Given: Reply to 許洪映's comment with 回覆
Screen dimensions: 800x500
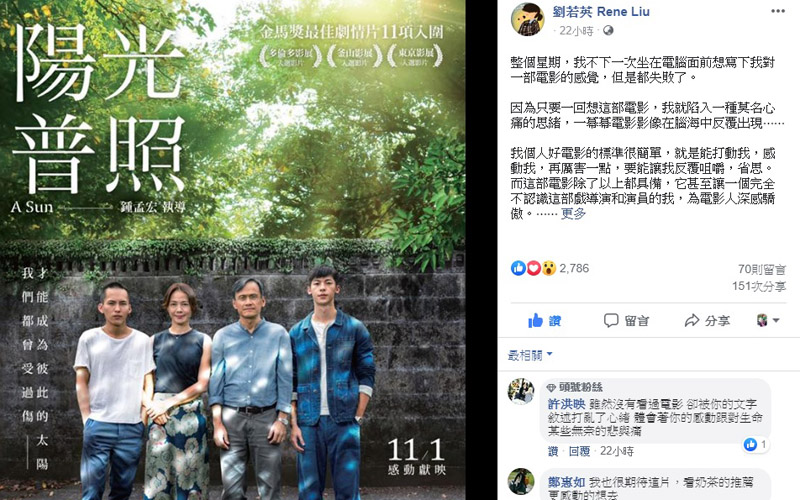Looking at the screenshot, I should pyautogui.click(x=580, y=451).
